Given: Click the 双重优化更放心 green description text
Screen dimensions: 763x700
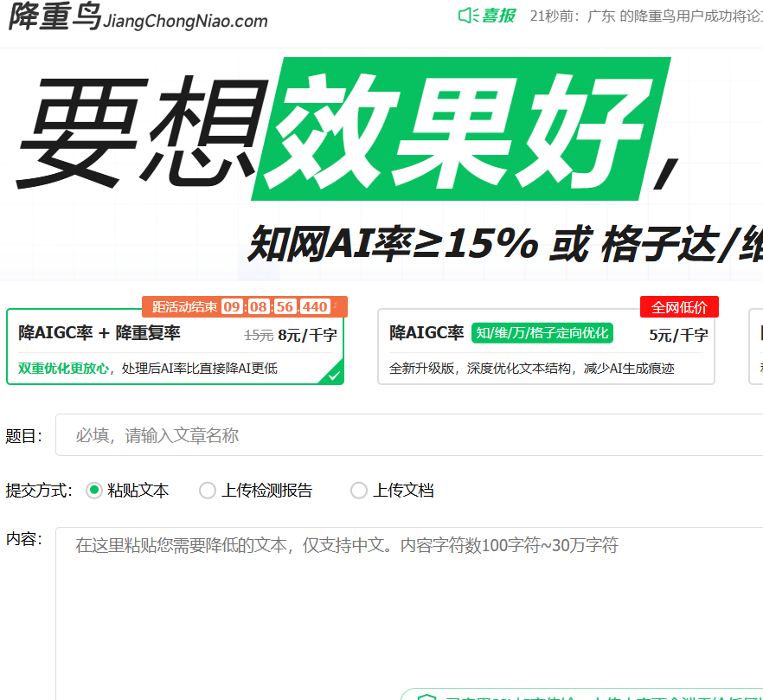Looking at the screenshot, I should (63, 368).
